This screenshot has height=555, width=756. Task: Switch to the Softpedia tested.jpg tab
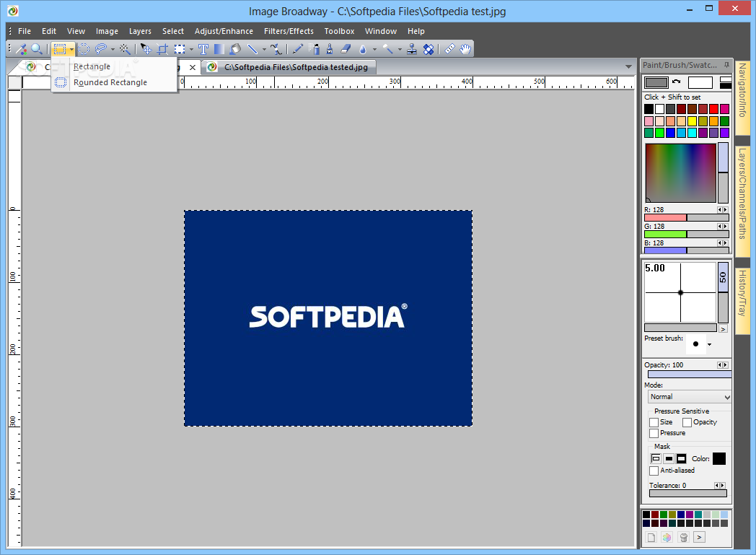(289, 68)
